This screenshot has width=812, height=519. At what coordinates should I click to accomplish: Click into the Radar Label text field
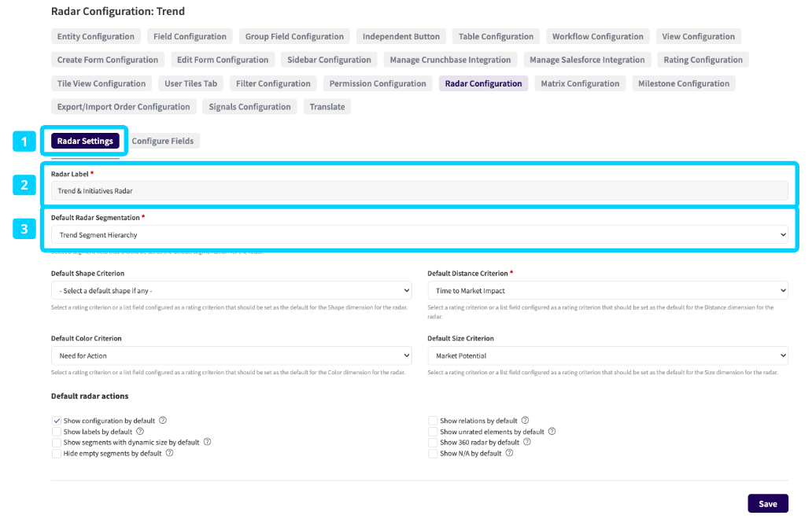[419, 190]
